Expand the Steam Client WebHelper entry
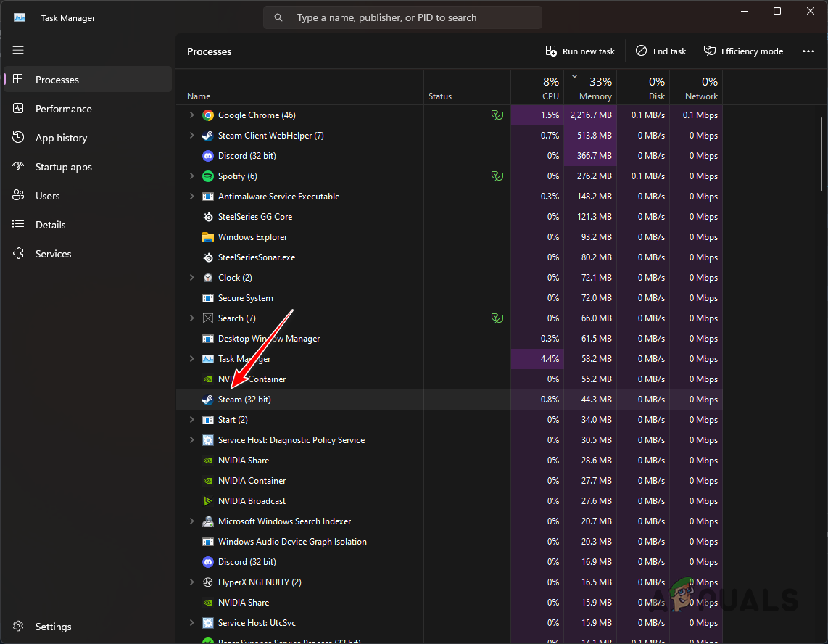This screenshot has width=828, height=644. click(x=191, y=135)
